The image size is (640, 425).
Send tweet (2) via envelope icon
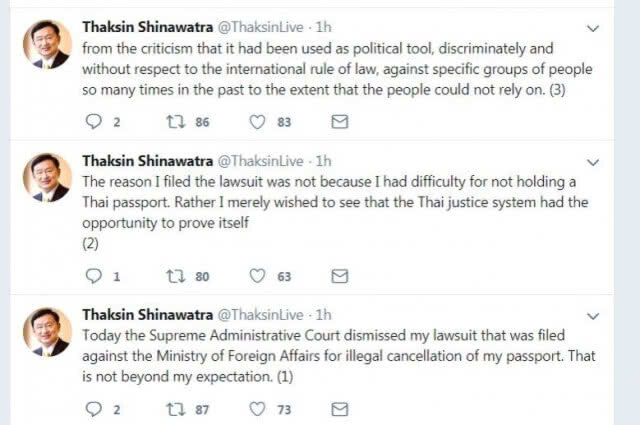(x=340, y=276)
